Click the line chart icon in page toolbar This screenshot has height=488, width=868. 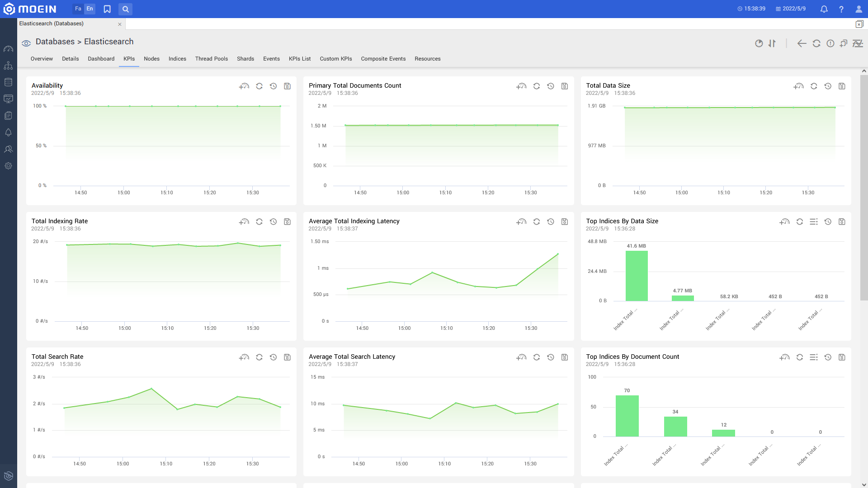tap(858, 43)
